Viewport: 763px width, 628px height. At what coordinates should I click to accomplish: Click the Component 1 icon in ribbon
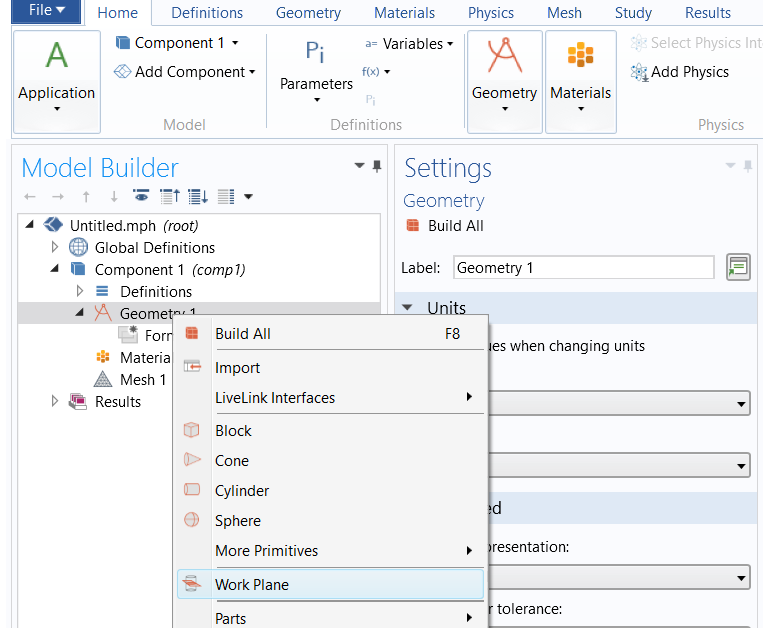123,43
